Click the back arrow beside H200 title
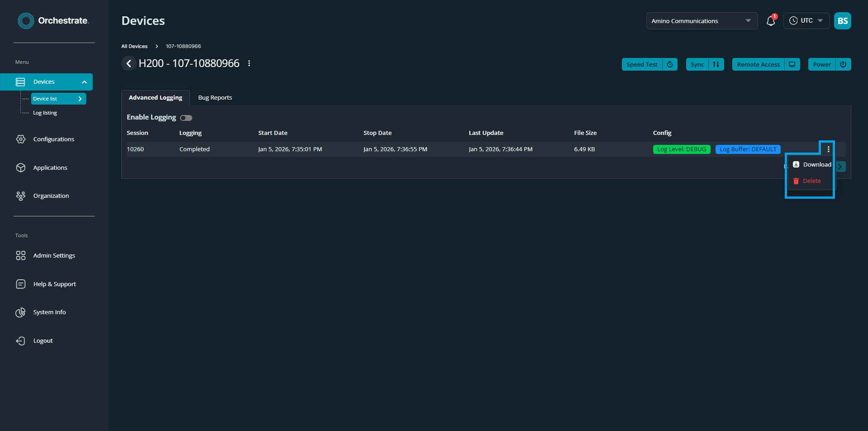868x431 pixels. click(x=129, y=63)
